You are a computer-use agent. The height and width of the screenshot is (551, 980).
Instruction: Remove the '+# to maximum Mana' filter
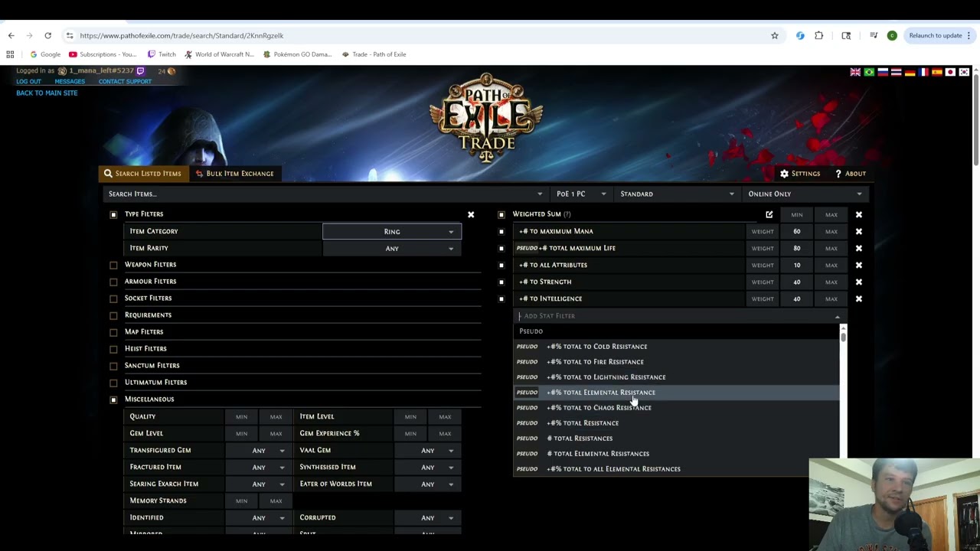coord(859,231)
